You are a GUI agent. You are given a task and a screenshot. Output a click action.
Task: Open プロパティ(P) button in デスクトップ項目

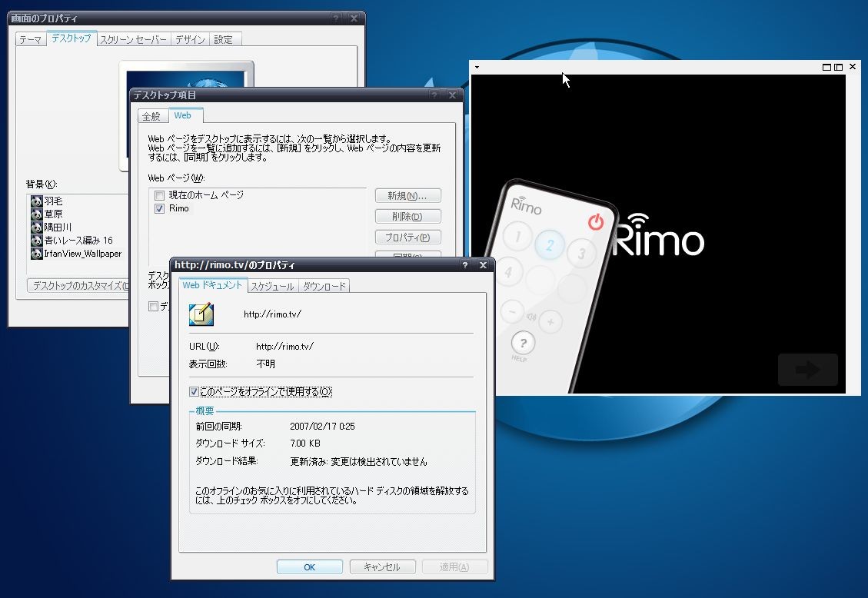[408, 238]
